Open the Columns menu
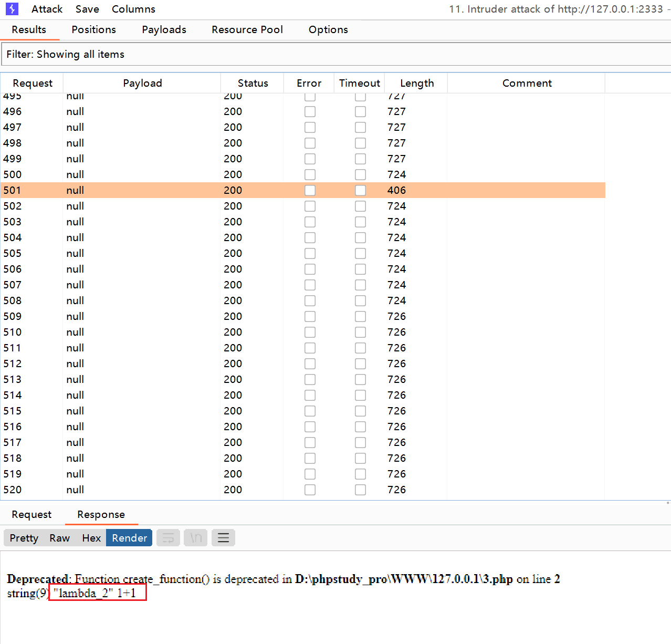Viewport: 671px width, 644px height. [133, 9]
